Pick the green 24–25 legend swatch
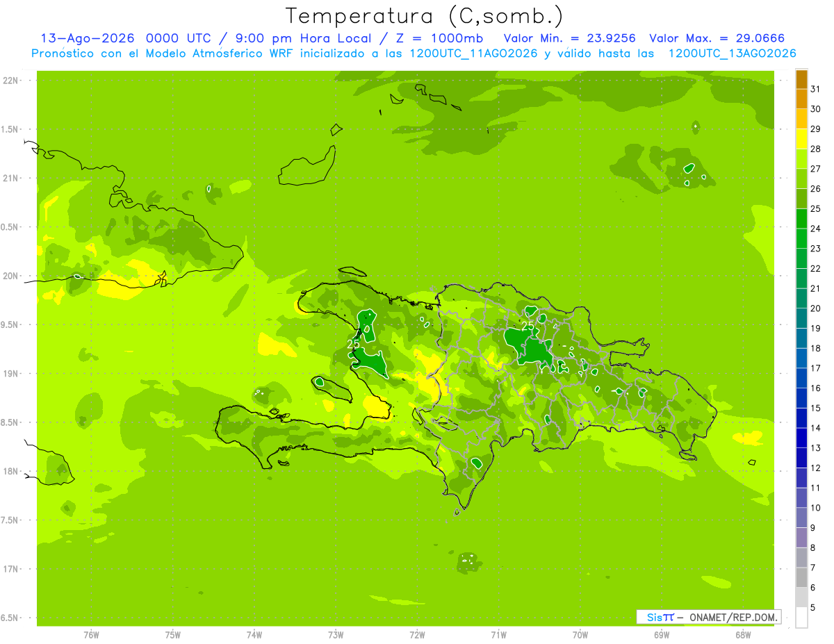This screenshot has width=834, height=644. (801, 219)
